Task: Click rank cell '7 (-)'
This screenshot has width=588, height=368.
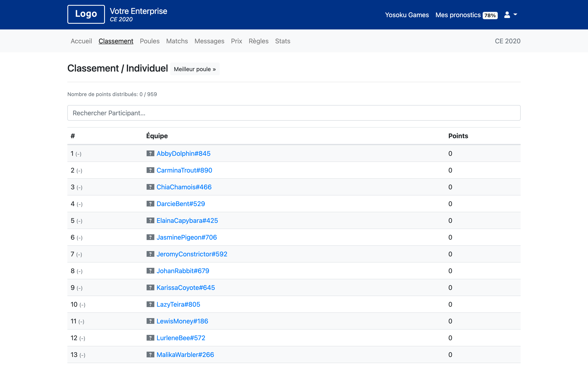Action: [x=76, y=254]
